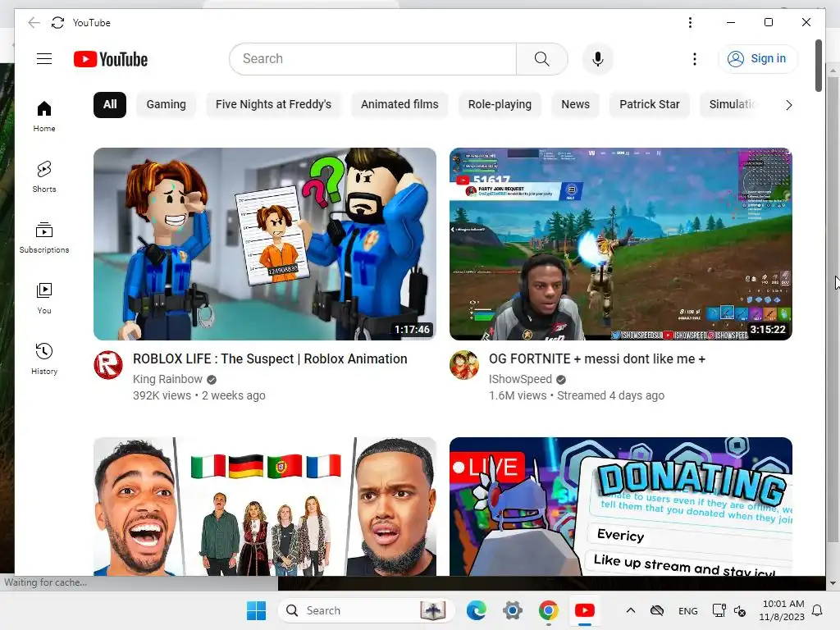Image resolution: width=840 pixels, height=630 pixels.
Task: Click the Sign in button
Action: (757, 59)
